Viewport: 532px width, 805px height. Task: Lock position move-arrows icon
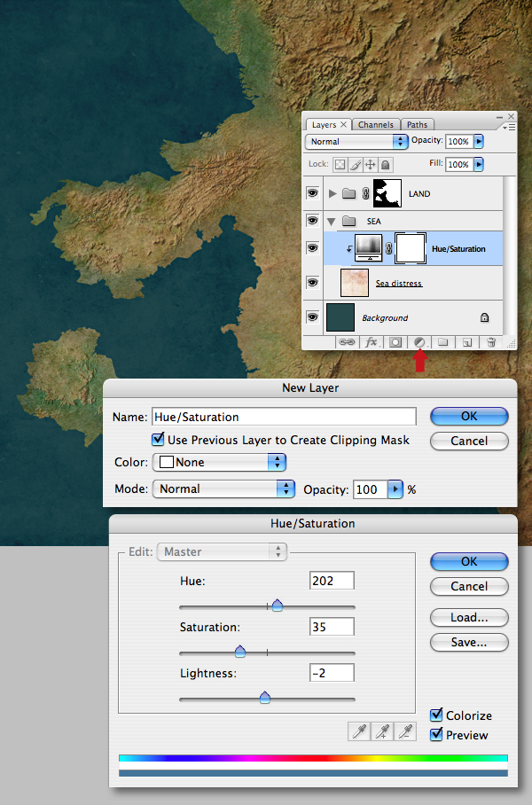371,165
